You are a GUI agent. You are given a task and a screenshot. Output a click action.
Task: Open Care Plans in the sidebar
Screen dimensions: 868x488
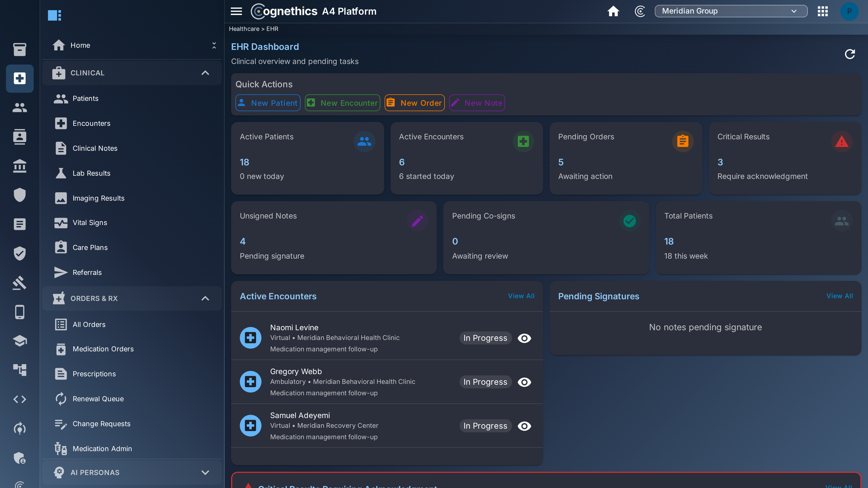click(x=132, y=248)
